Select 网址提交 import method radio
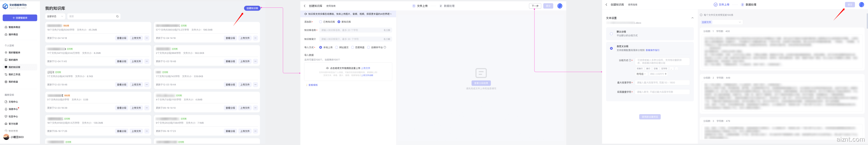 (337, 47)
